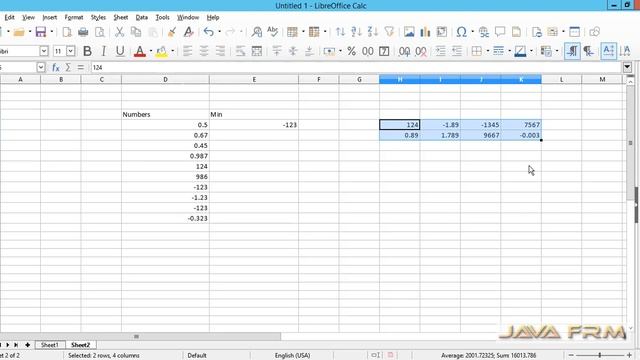The image size is (640, 360).
Task: Click the Open folder icon
Action: coord(19,32)
